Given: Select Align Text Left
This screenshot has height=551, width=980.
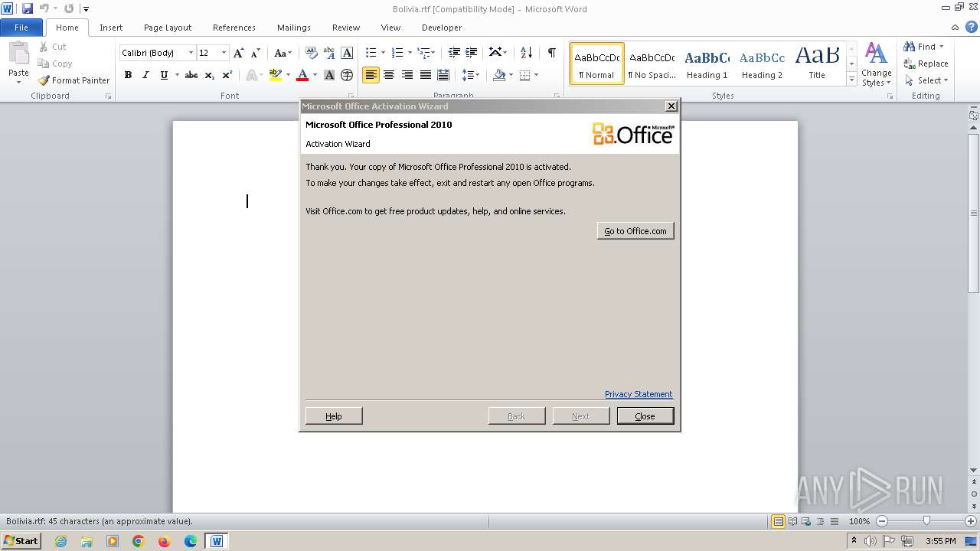Looking at the screenshot, I should click(x=371, y=75).
